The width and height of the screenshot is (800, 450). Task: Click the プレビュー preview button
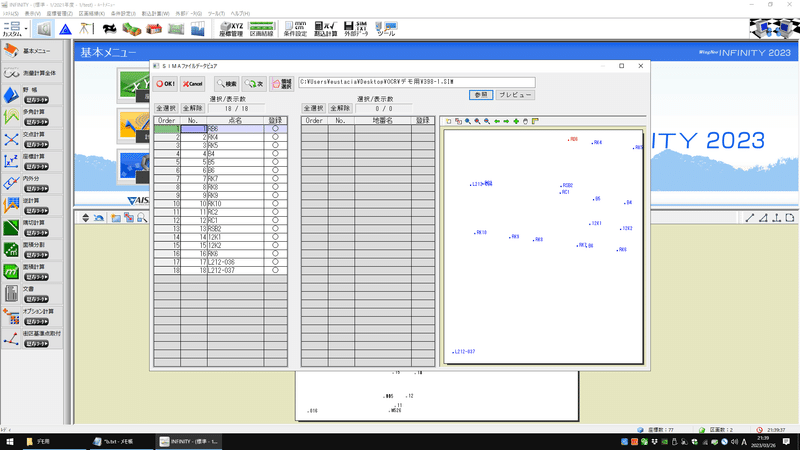[x=515, y=95]
